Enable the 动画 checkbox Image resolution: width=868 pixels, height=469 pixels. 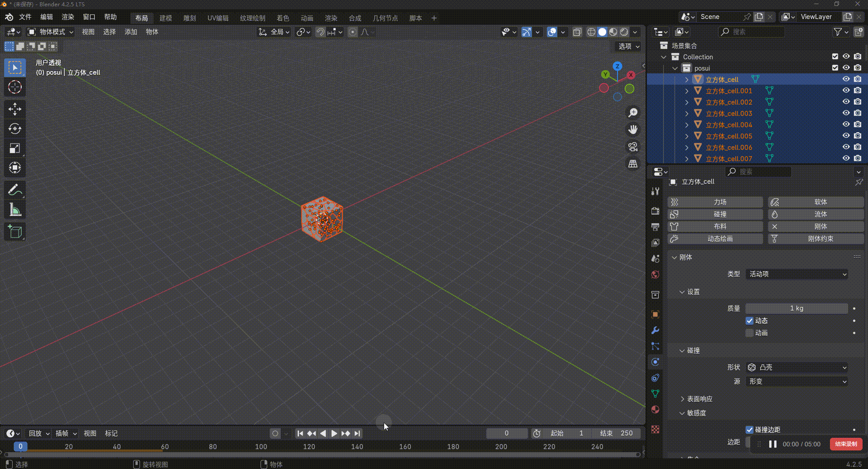click(x=750, y=333)
